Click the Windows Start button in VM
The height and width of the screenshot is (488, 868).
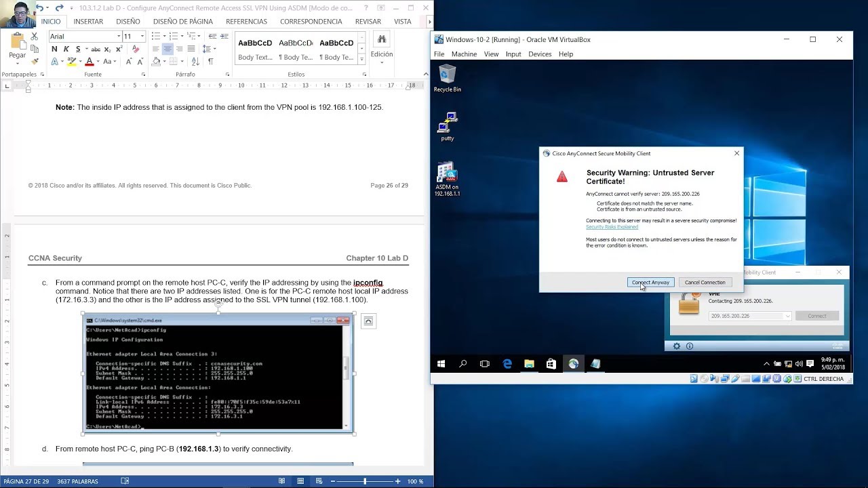pos(441,364)
